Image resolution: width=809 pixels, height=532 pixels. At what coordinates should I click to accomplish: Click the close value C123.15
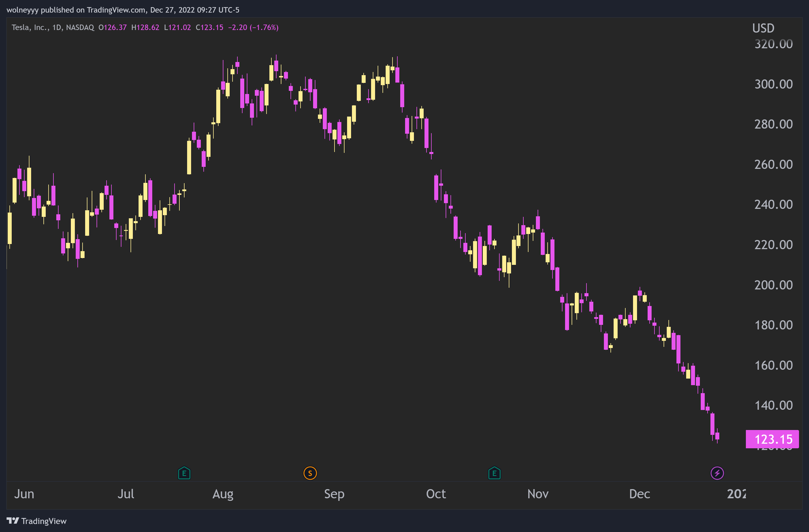(209, 27)
